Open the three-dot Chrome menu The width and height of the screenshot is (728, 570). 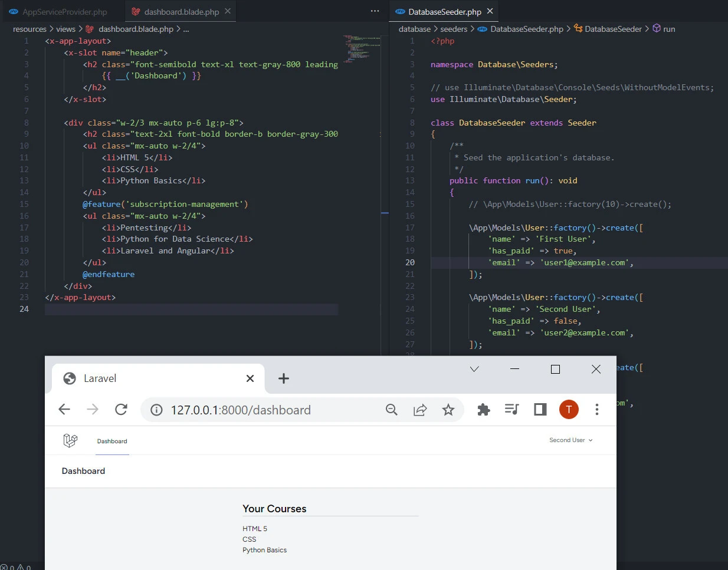pyautogui.click(x=597, y=409)
